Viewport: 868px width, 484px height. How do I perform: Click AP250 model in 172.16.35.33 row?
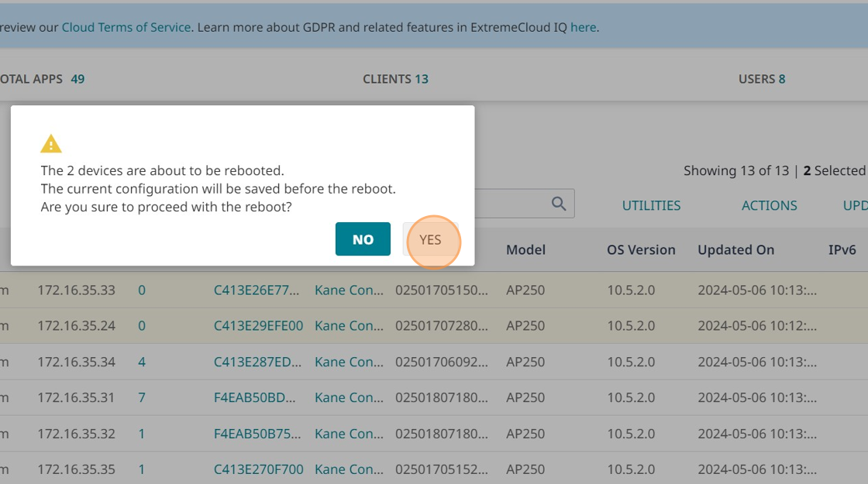point(525,290)
